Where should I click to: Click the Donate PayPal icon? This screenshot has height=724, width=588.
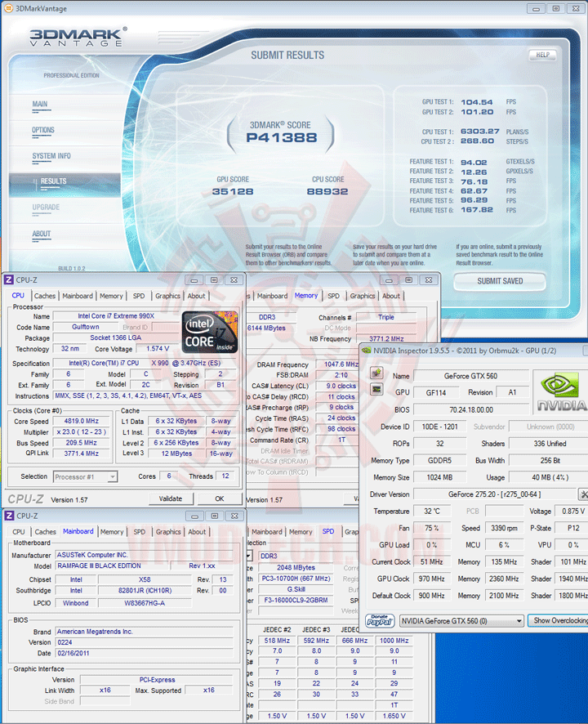click(x=380, y=620)
